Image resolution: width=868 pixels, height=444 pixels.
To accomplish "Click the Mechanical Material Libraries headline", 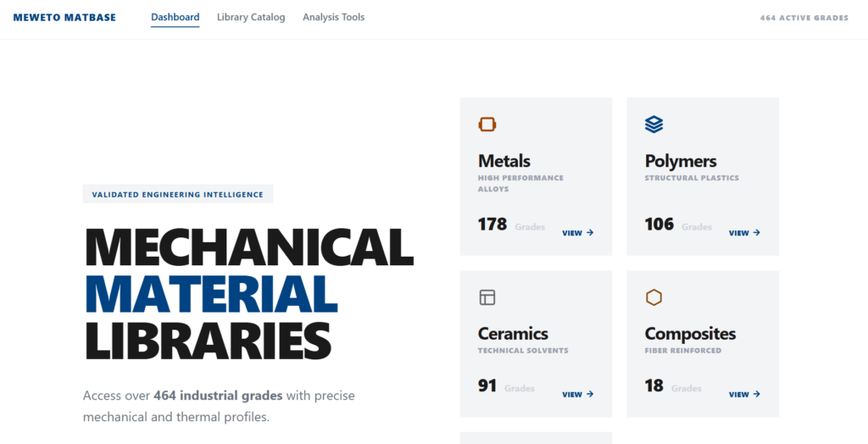I will pyautogui.click(x=249, y=293).
